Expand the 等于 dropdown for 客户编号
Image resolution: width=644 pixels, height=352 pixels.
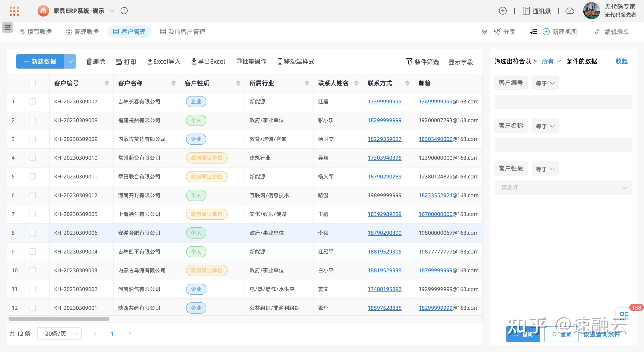pos(545,82)
